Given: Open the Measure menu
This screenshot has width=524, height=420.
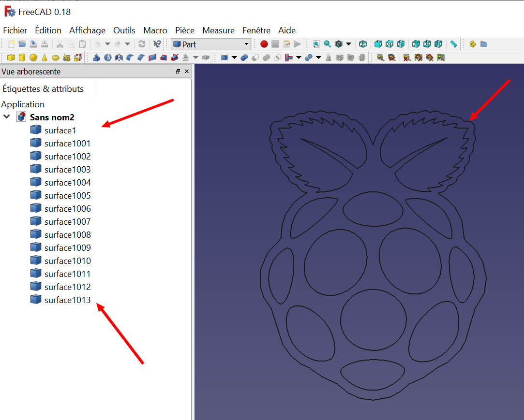Looking at the screenshot, I should coord(219,30).
